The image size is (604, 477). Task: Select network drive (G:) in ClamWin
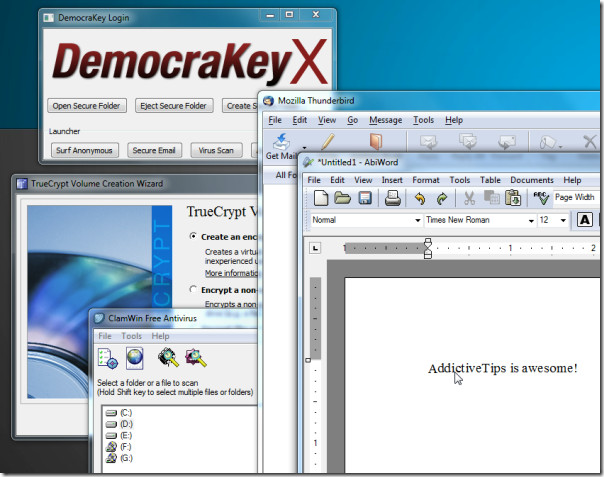[x=119, y=458]
